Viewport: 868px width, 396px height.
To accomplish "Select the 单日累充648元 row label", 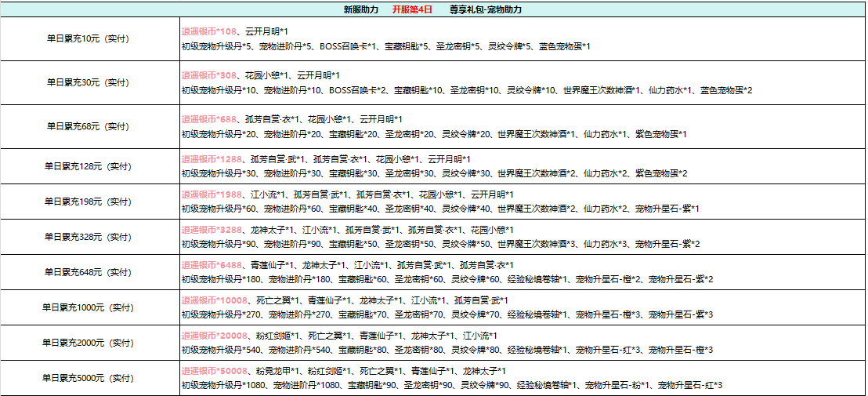I will coord(88,272).
